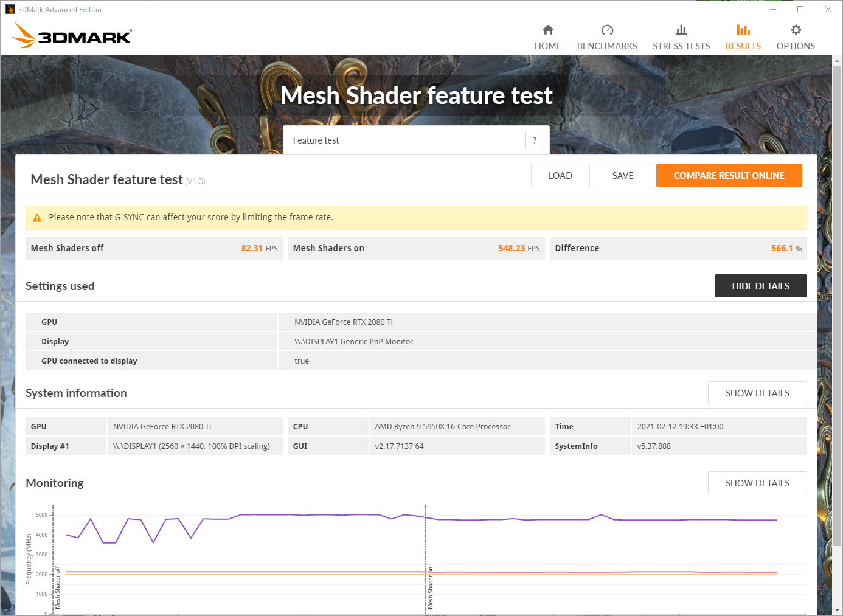Close the 3DMark window
Screen dimensions: 843x616
tap(828, 9)
